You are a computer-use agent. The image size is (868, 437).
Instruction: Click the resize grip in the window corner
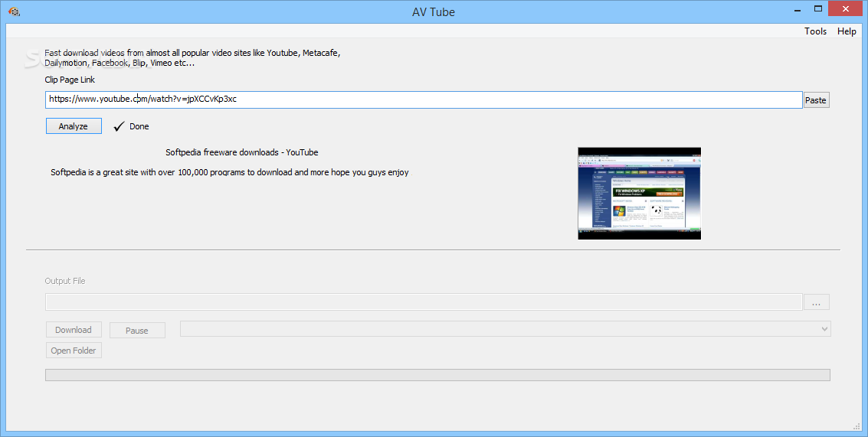coord(857,426)
